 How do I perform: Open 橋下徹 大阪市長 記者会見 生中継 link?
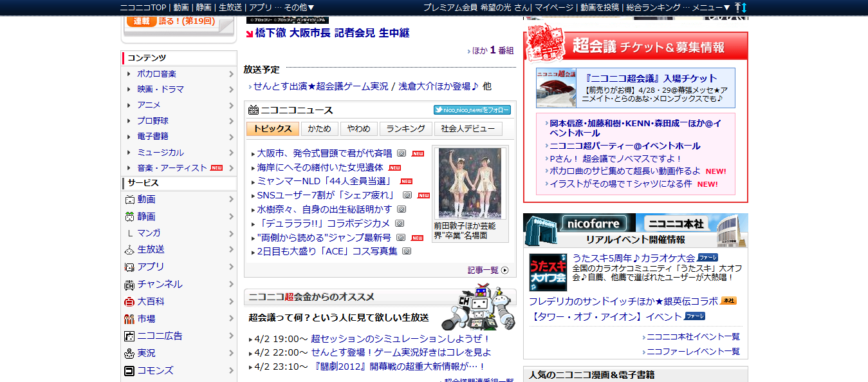click(x=332, y=33)
